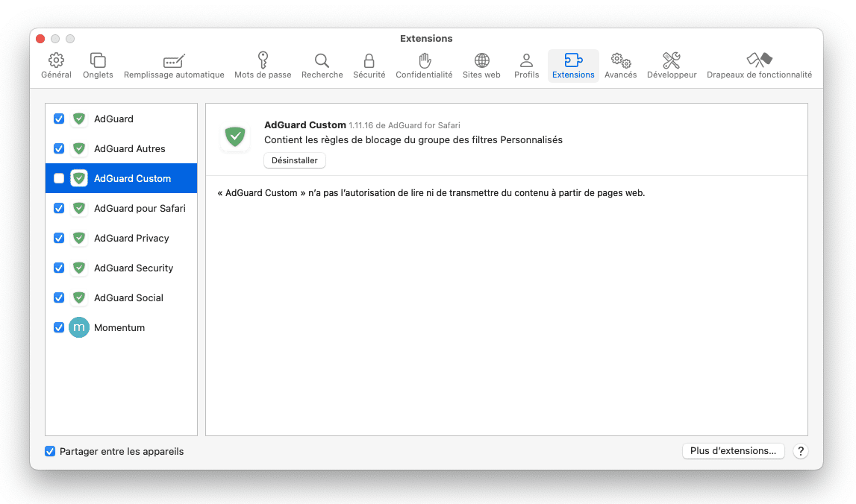
Task: Open the Mots de passe tab
Action: point(263,66)
